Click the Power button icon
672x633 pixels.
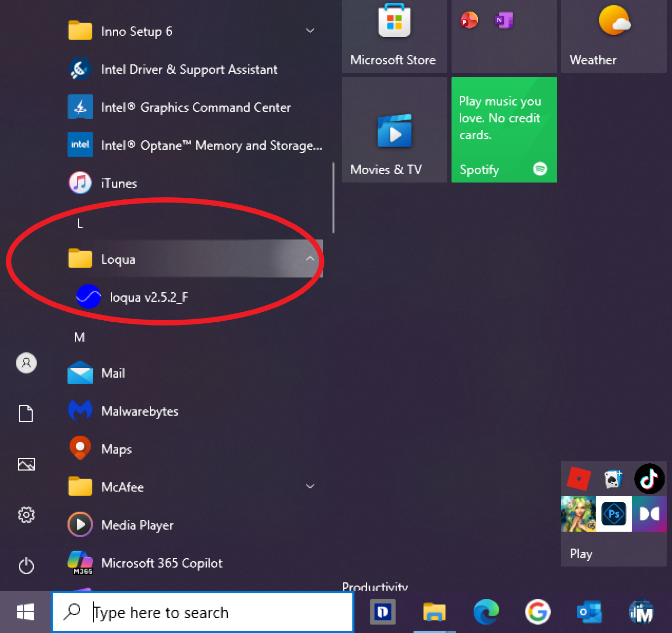[x=26, y=566]
